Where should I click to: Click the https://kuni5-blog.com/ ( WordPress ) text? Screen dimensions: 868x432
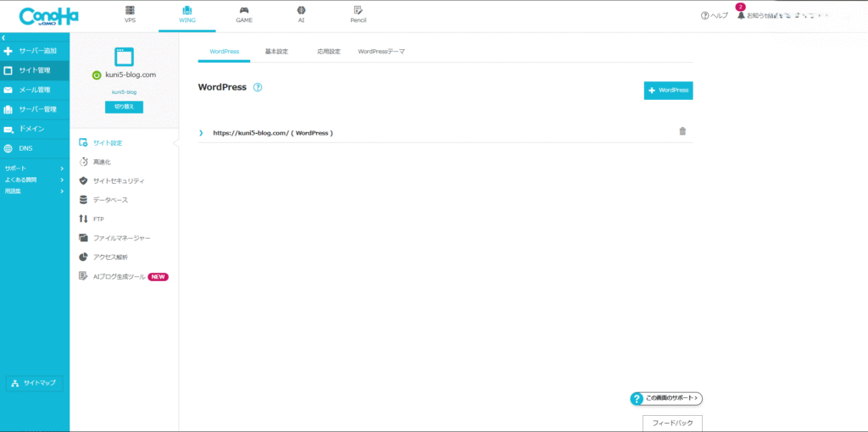click(x=273, y=133)
